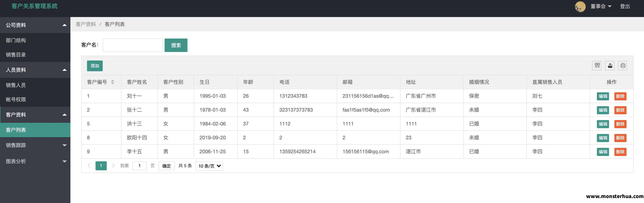
Task: Focus the 客户名 search input field
Action: tap(133, 45)
